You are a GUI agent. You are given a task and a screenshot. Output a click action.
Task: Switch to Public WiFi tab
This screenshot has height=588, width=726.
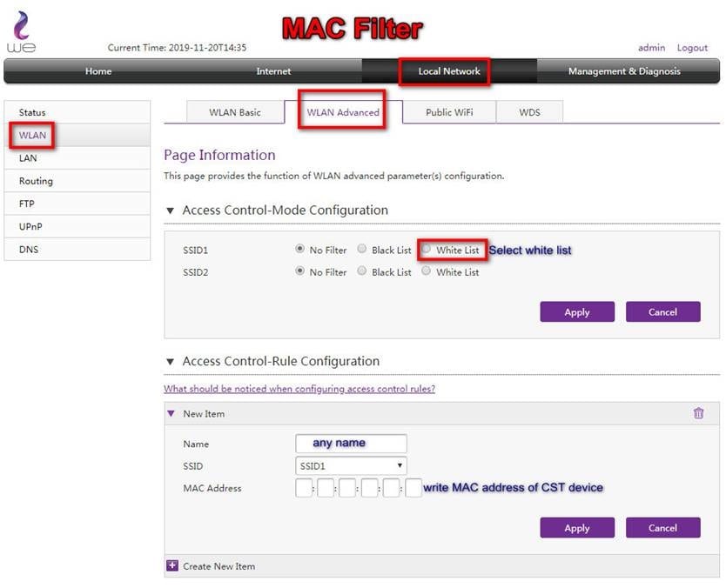[x=449, y=112]
